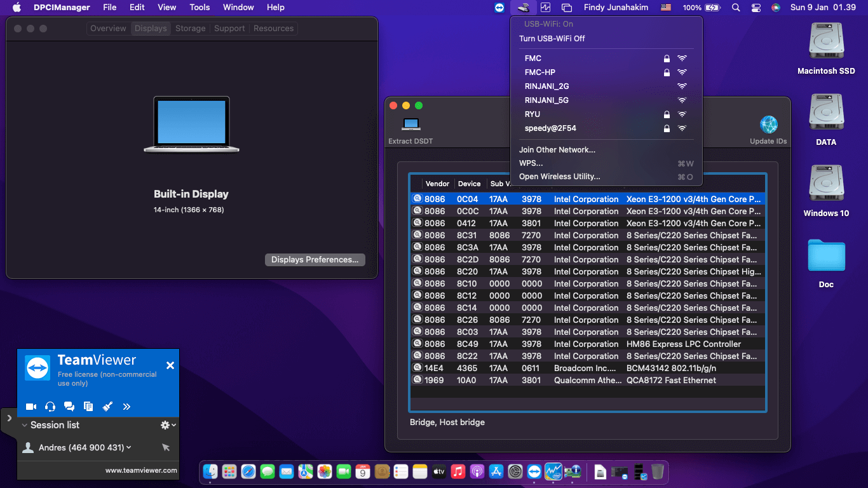This screenshot has height=488, width=868.
Task: Open TeamViewer chat bubbles icon
Action: point(69,407)
